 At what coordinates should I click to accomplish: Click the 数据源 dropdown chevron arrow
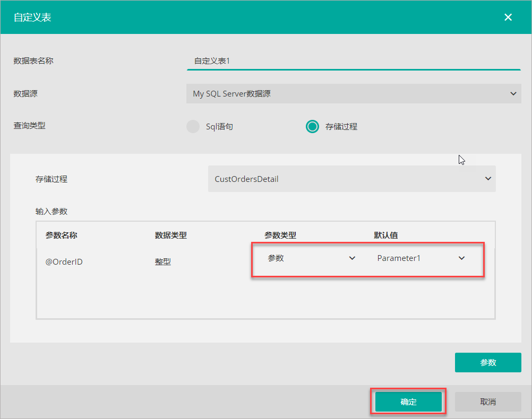click(x=513, y=94)
